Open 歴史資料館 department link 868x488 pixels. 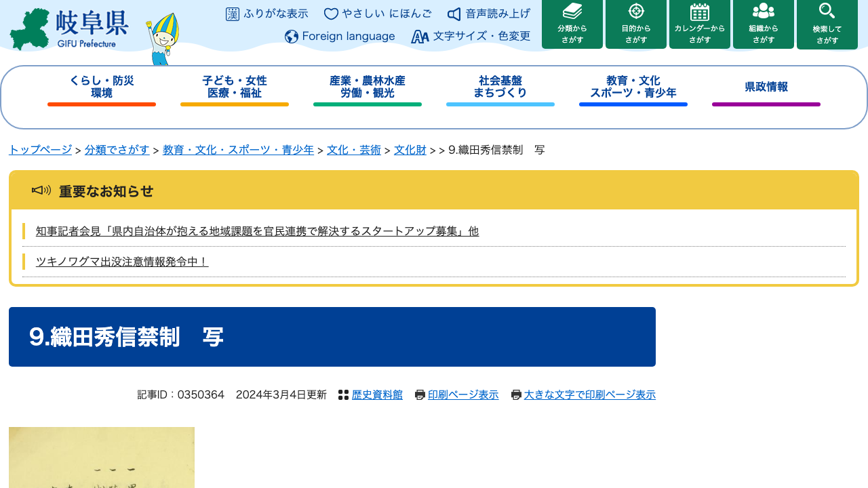click(377, 394)
